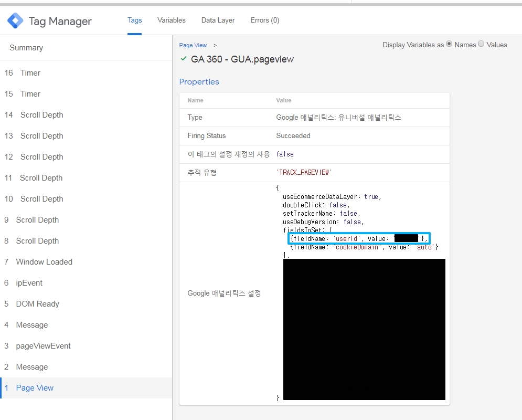Viewport: 522px width, 420px height.
Task: Click the 'TRACK_PAGEVIEW' value
Action: point(304,172)
